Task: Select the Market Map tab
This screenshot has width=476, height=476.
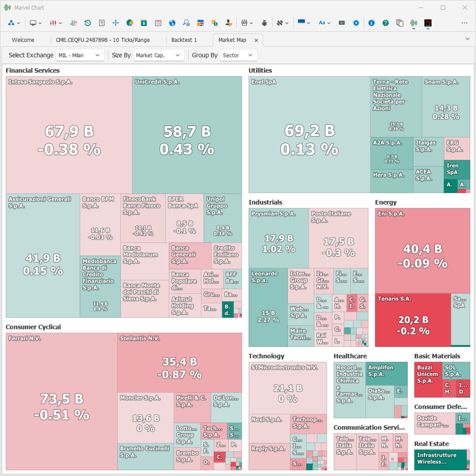Action: click(x=232, y=40)
